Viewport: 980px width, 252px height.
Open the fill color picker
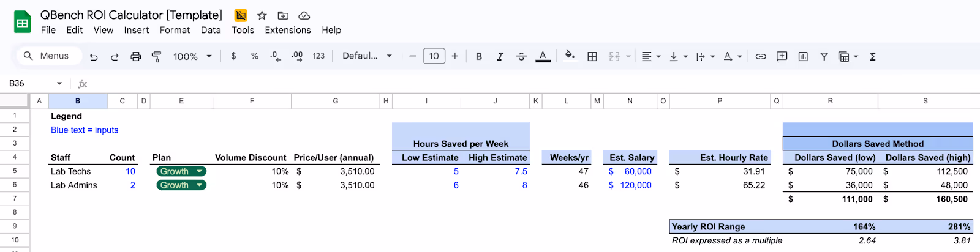click(570, 56)
